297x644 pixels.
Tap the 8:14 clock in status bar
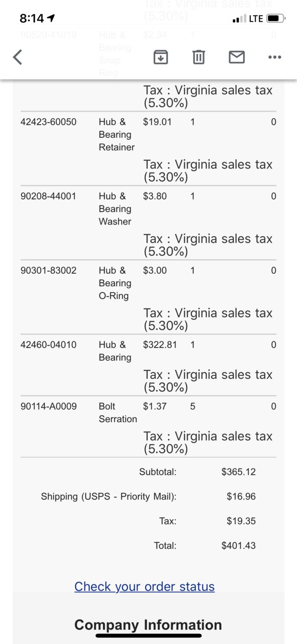[32, 19]
